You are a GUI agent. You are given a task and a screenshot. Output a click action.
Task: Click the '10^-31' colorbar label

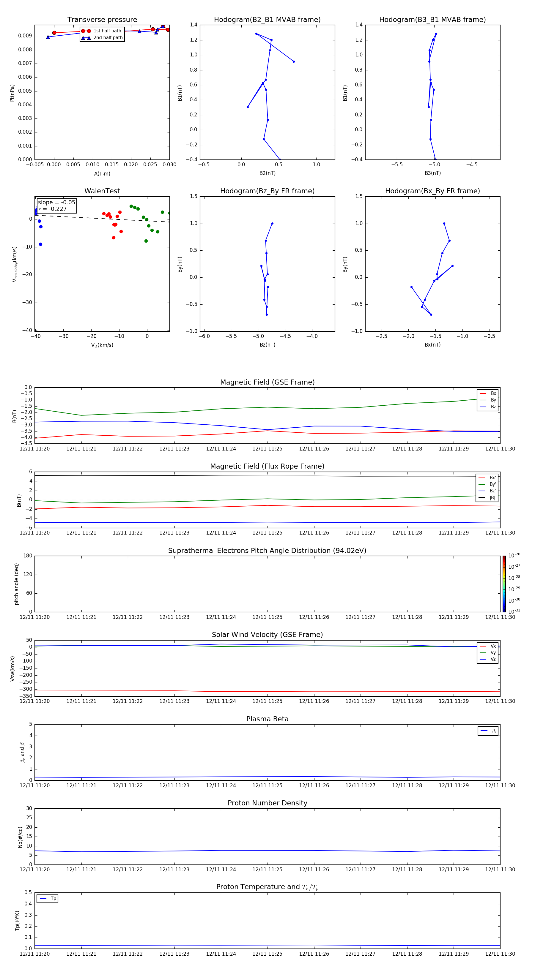coord(514,611)
